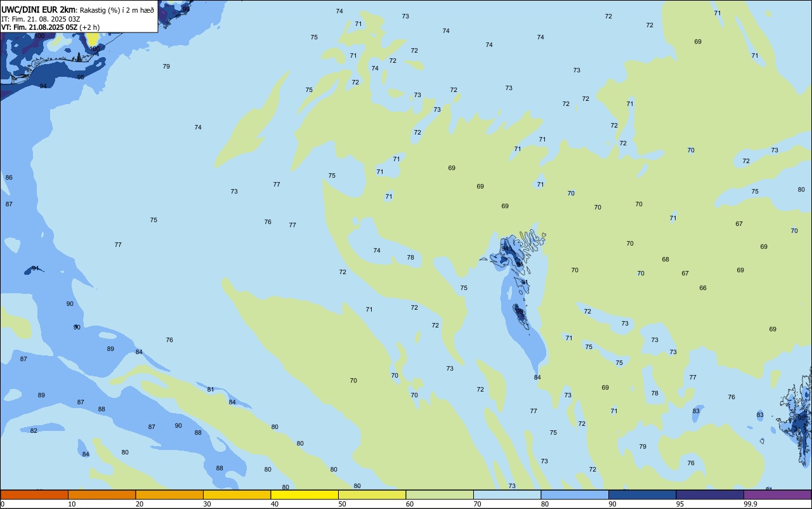Click the '30' legend tick label
This screenshot has height=509, width=812.
[207, 504]
